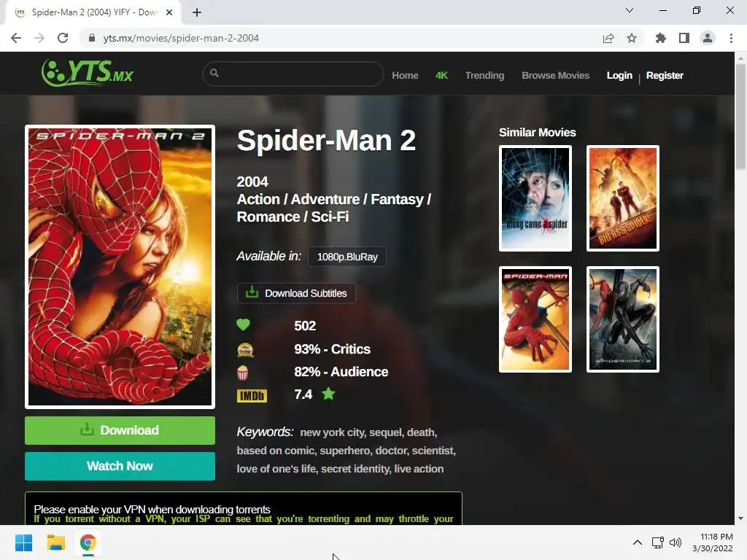Click the 'Spider-Man 2' title text

click(x=326, y=141)
